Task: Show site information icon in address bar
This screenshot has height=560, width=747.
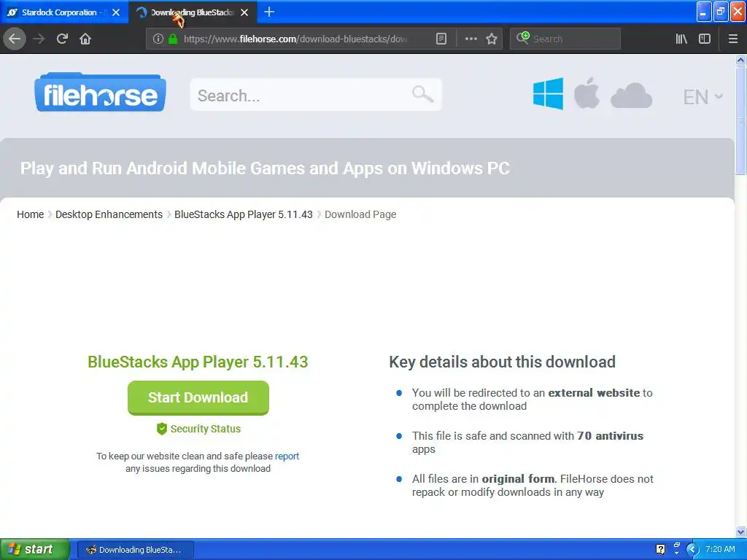Action: coord(158,39)
